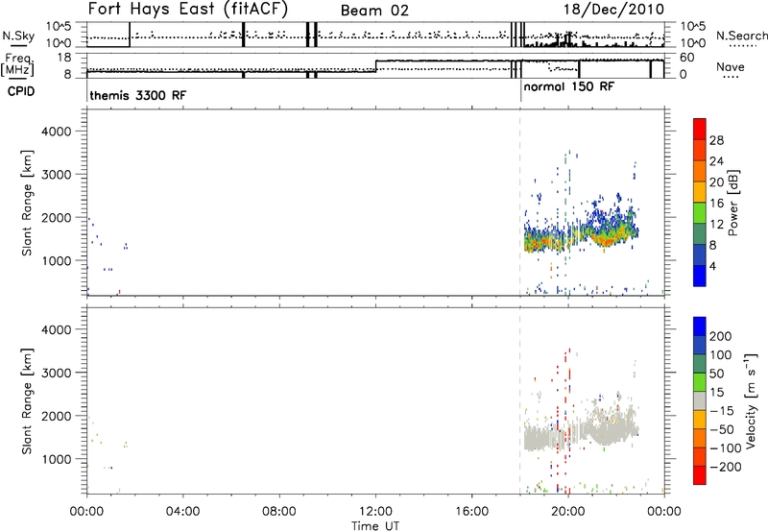Click the velocity panel 'Slant Range [km]' label
The height and width of the screenshot is (532, 768).
click(x=27, y=400)
